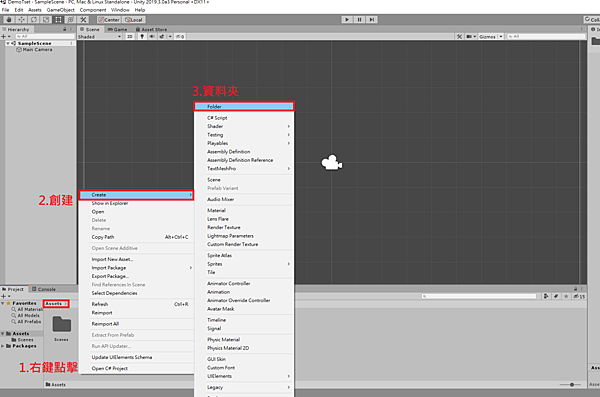Adjust Project icon size slider
The height and width of the screenshot is (397, 600).
(572, 384)
